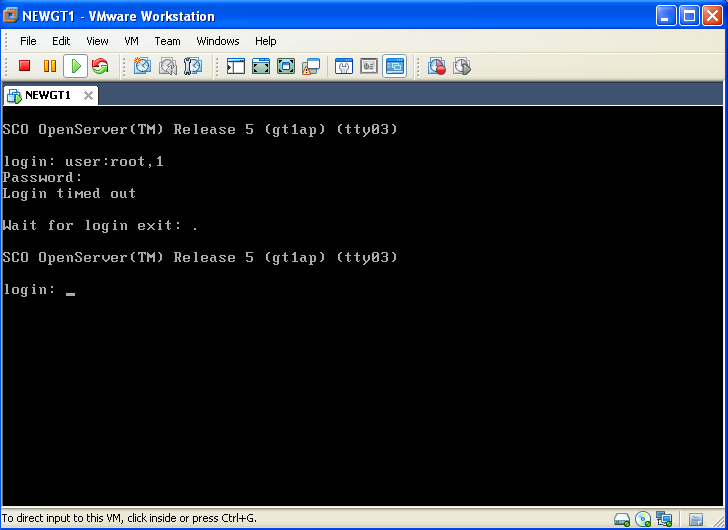Open the Windows menu

click(x=218, y=41)
